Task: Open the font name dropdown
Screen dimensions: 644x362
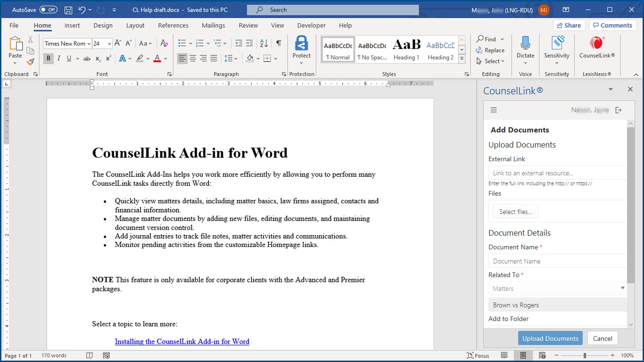Action: coord(89,44)
